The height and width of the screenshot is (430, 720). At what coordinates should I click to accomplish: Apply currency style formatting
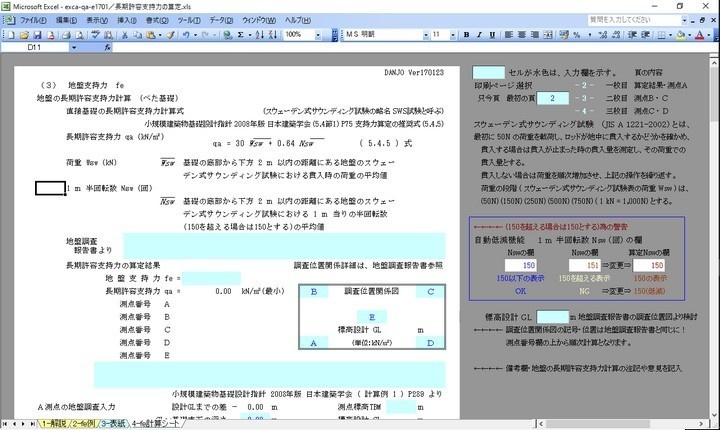pos(564,35)
